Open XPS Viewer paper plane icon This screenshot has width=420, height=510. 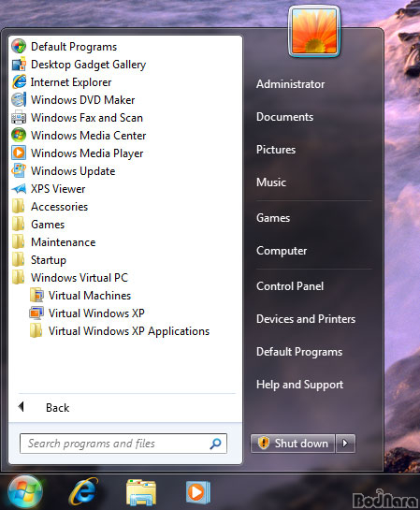[x=19, y=189]
